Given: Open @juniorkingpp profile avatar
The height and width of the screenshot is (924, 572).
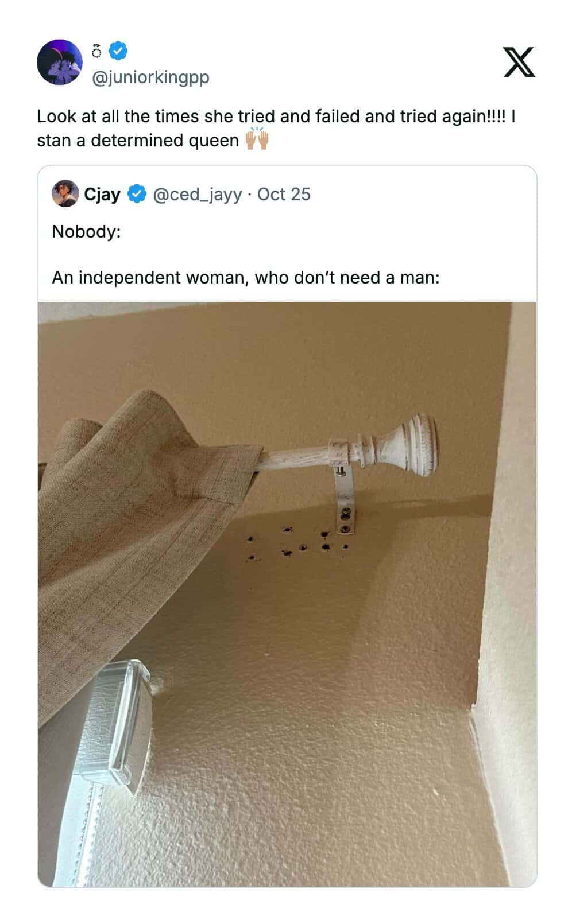Looking at the screenshot, I should (60, 62).
